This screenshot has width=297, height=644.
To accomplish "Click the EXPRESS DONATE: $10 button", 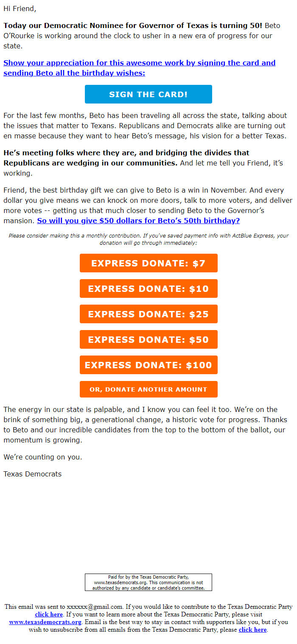I will click(x=148, y=288).
